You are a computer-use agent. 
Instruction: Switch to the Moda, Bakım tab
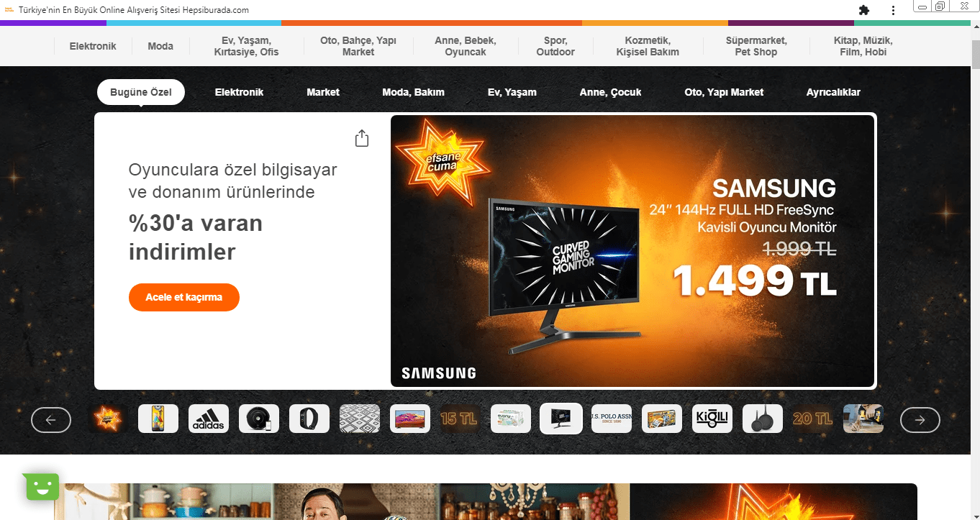(413, 92)
